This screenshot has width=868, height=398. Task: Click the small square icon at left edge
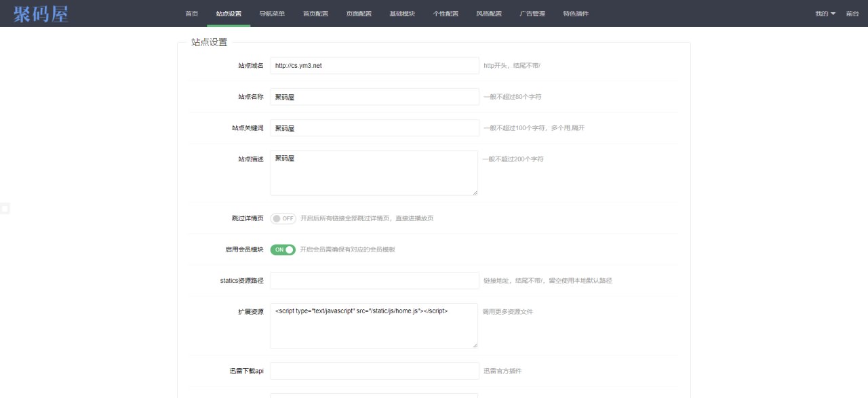(x=5, y=209)
